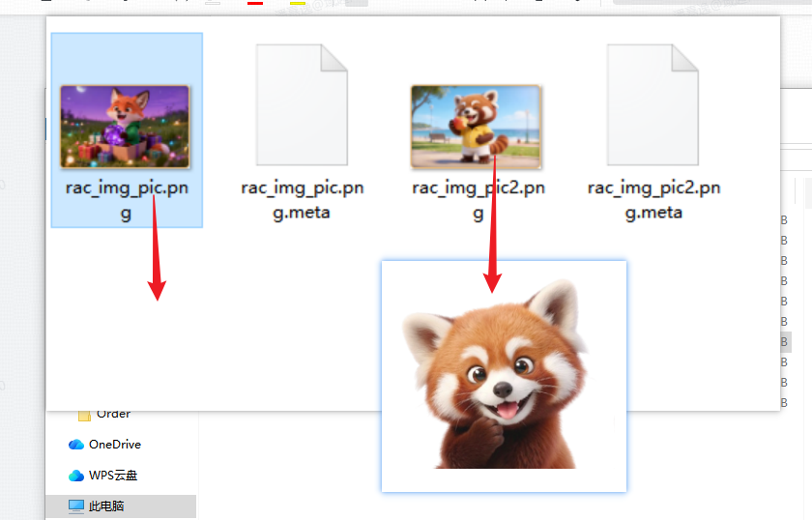
Task: Click the blue OneDrive cloud icon
Action: click(x=76, y=445)
